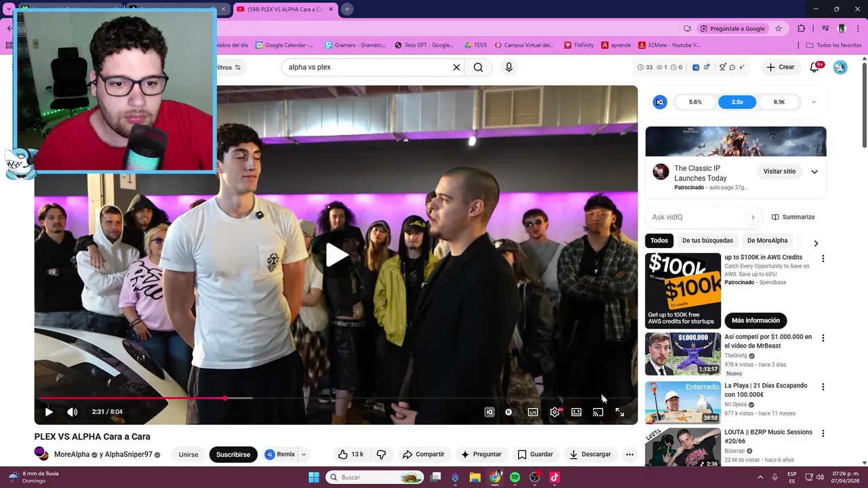Select the Todos filter chip

tap(659, 241)
